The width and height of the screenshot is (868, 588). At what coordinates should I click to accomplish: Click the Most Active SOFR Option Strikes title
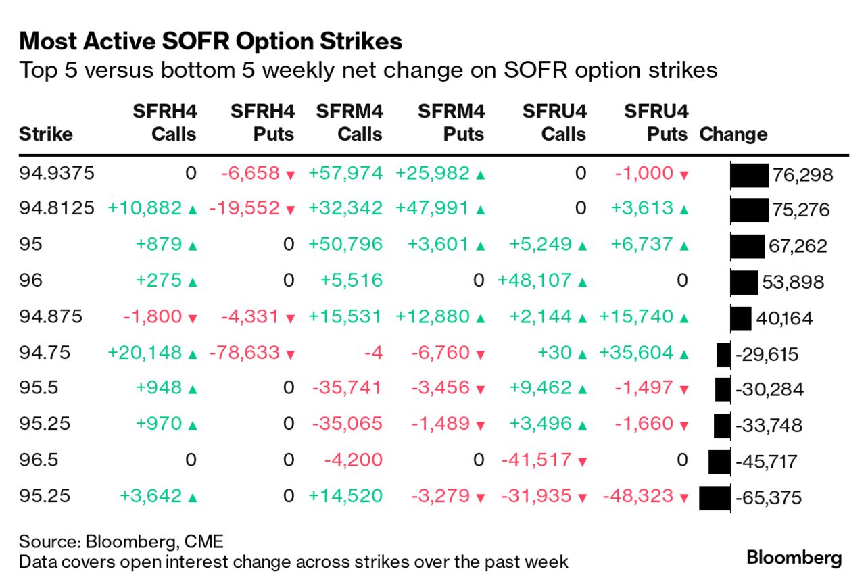[211, 42]
